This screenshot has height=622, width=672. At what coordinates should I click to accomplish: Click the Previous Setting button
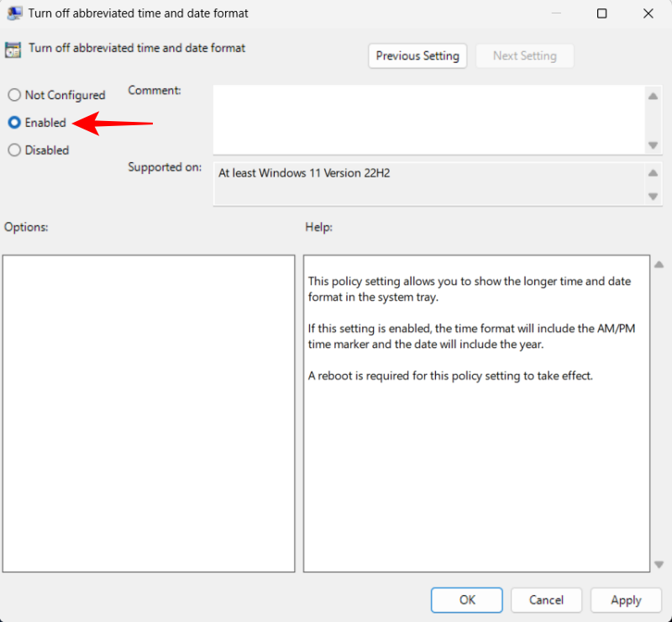coord(417,55)
